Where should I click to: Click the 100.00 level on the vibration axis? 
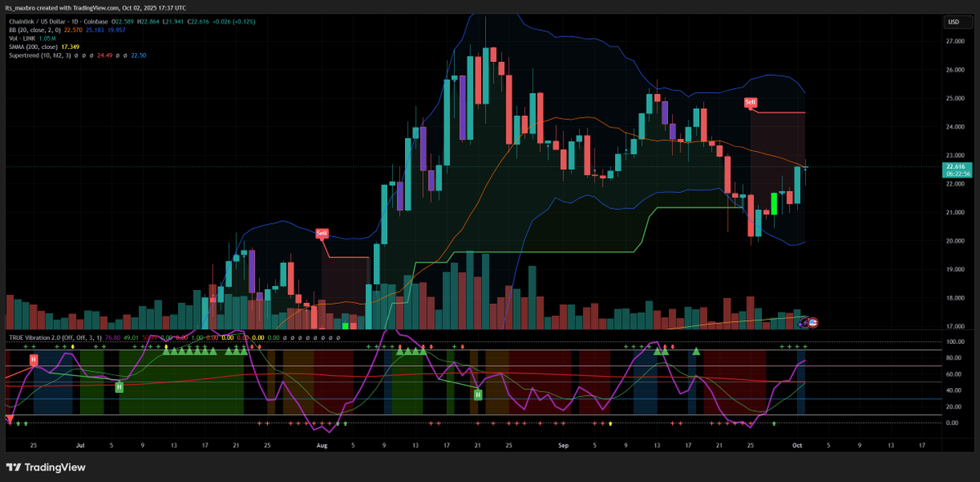pos(955,341)
